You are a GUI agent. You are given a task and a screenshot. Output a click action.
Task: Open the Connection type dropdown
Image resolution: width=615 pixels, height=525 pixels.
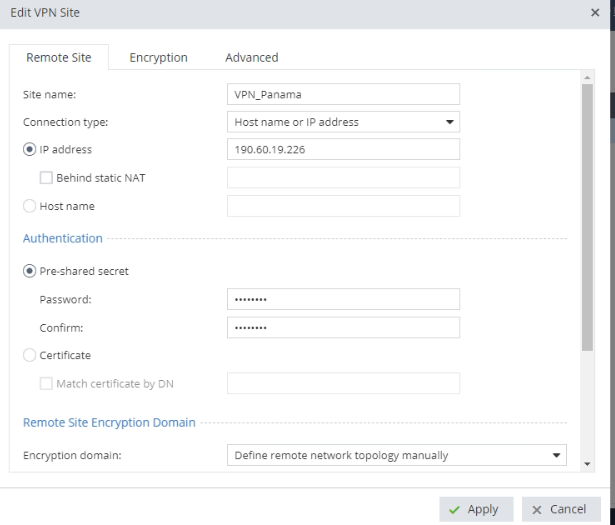tap(343, 122)
